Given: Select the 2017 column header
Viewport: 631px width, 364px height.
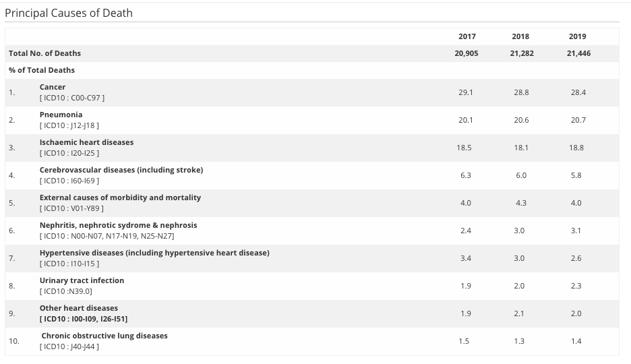Looking at the screenshot, I should click(467, 36).
